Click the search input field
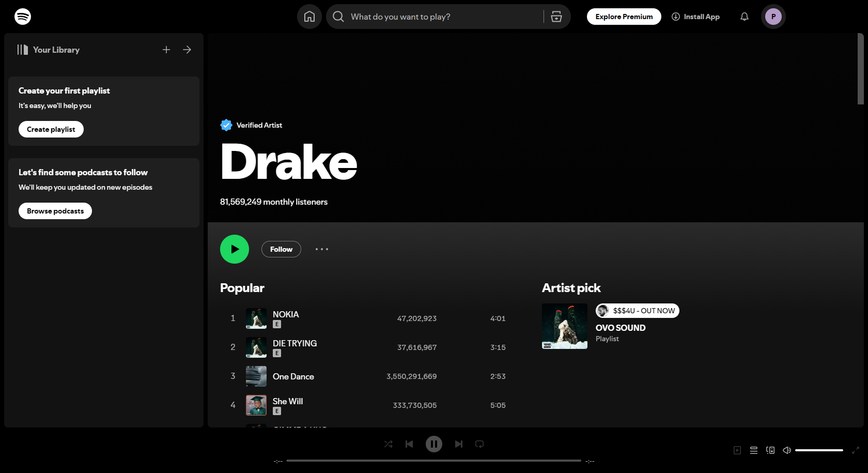This screenshot has height=473, width=868. click(444, 17)
